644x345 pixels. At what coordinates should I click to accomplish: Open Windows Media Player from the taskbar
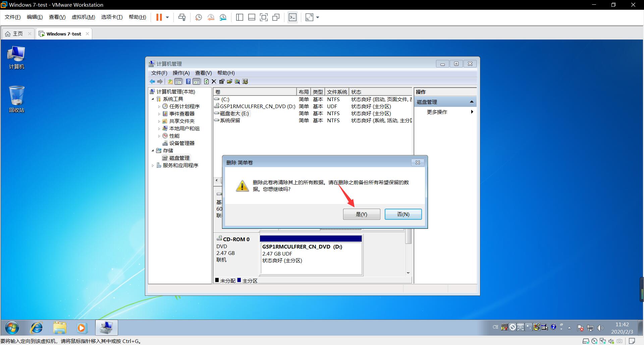pyautogui.click(x=82, y=328)
